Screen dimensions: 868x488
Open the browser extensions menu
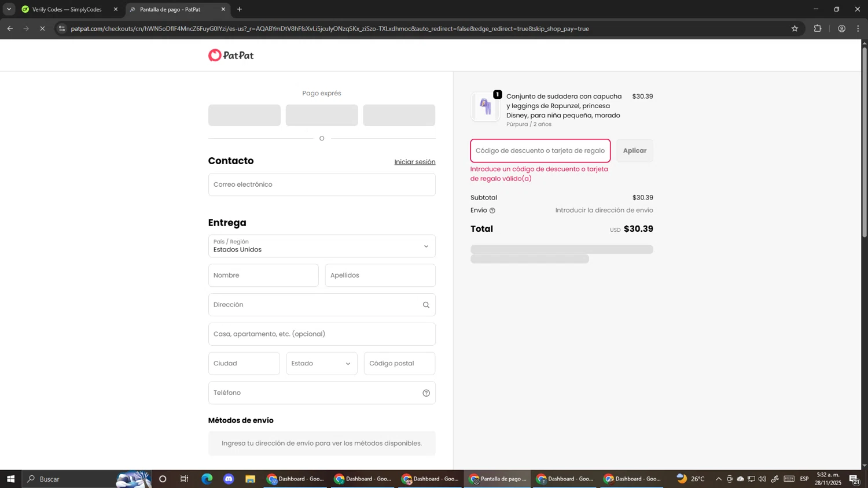818,28
